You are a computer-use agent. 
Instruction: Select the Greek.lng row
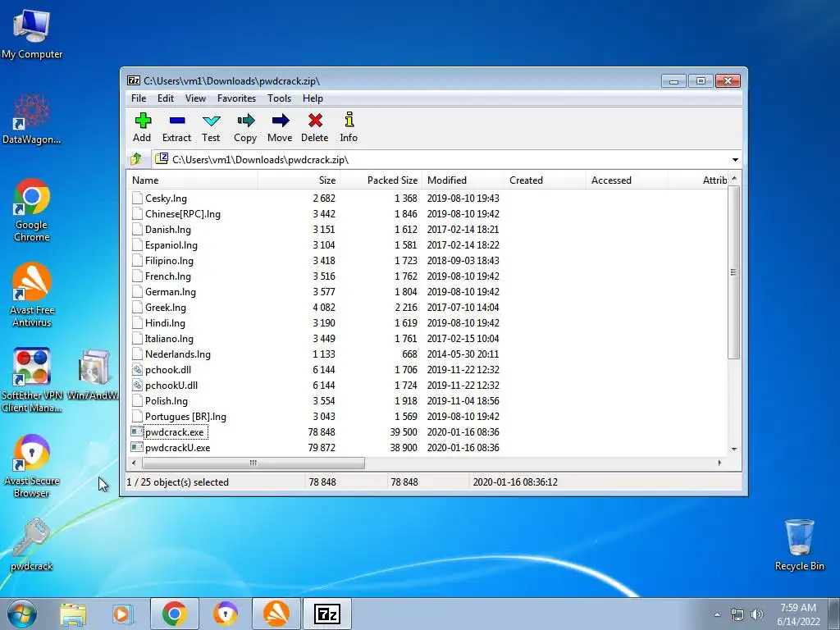(x=428, y=307)
